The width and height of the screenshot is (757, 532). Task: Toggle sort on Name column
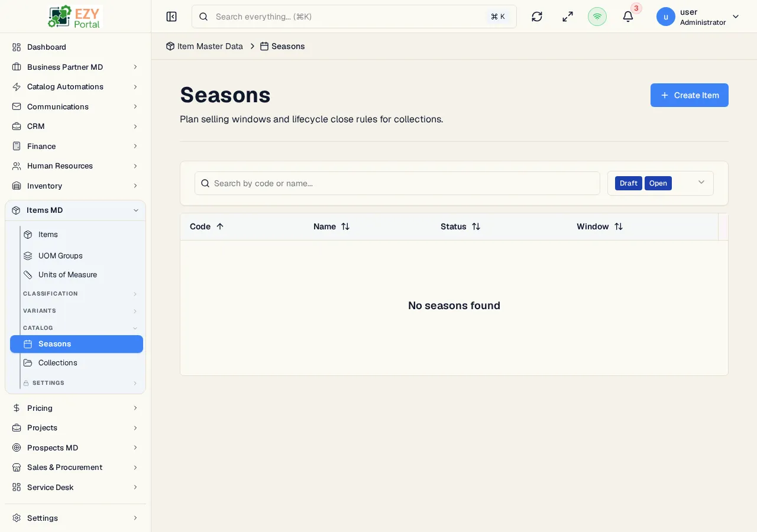click(345, 226)
